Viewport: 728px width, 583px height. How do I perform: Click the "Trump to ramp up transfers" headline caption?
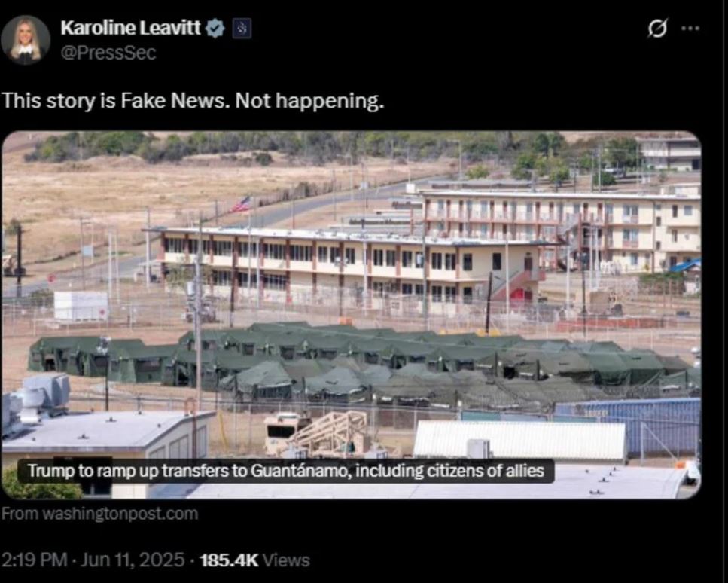point(286,471)
